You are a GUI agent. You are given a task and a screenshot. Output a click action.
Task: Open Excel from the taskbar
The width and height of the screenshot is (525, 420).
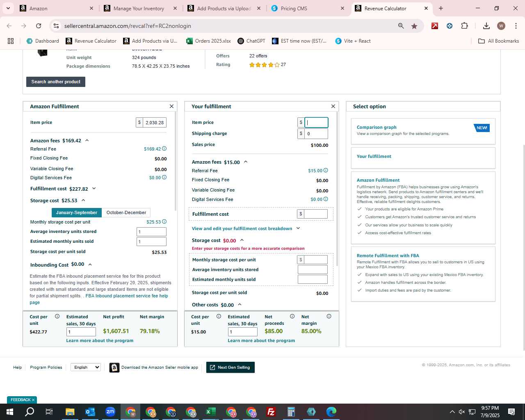210,412
